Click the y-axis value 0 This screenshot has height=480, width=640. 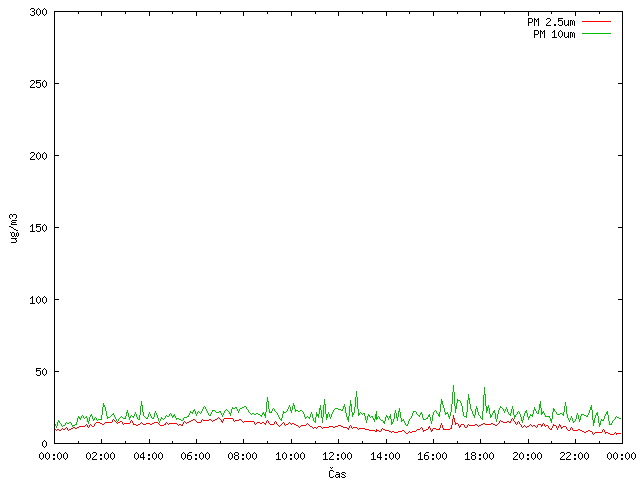pos(44,444)
